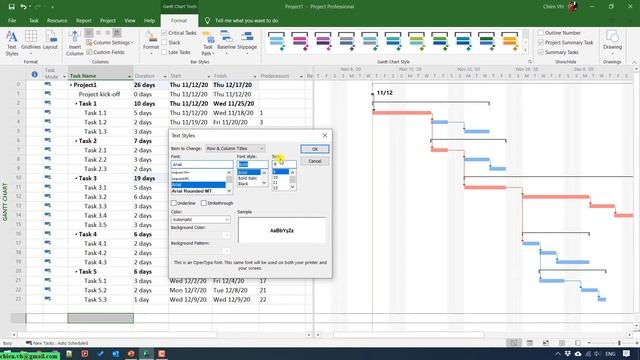Open the Column Settings dropdown
The image size is (640, 360).
(x=110, y=42)
